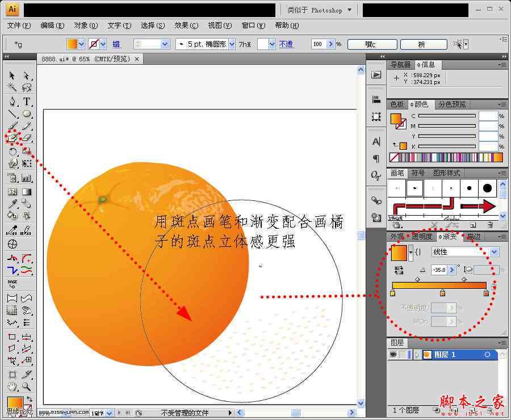Open the fill color dropdown in control bar
511x420 pixels.
click(81, 44)
